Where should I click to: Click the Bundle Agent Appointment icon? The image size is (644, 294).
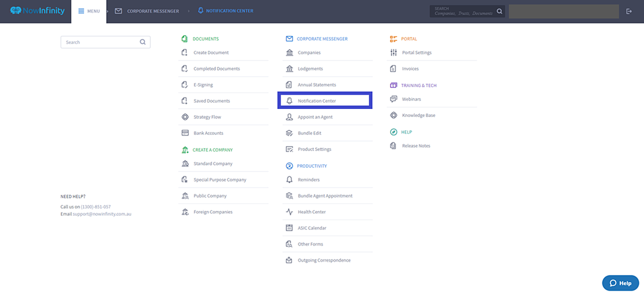tap(289, 196)
